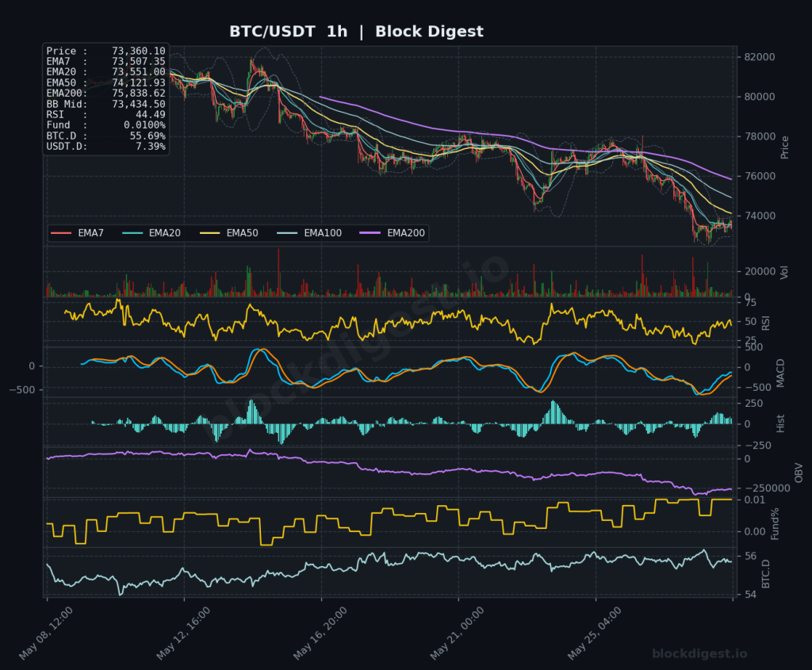Click the Hist 250 axis tick

tap(753, 404)
